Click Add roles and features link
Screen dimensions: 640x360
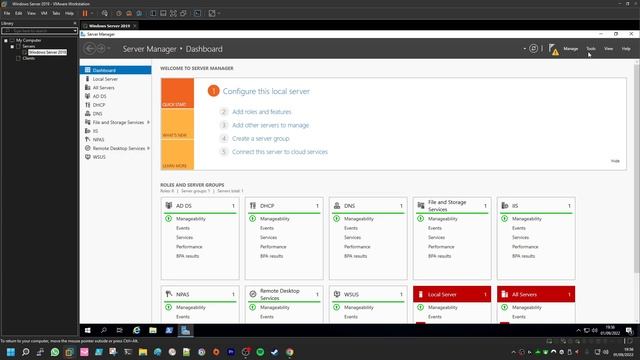pyautogui.click(x=262, y=112)
